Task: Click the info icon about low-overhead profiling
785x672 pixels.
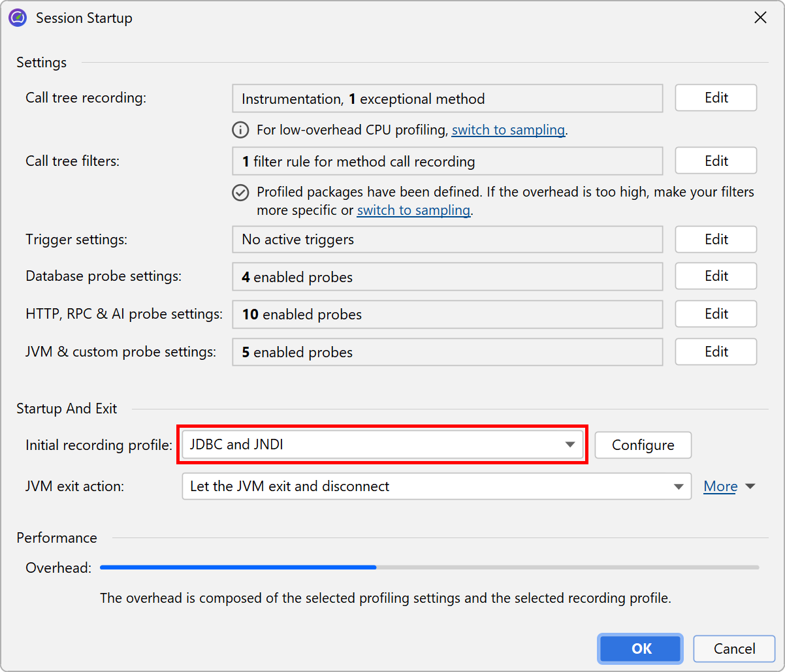Action: coord(240,130)
